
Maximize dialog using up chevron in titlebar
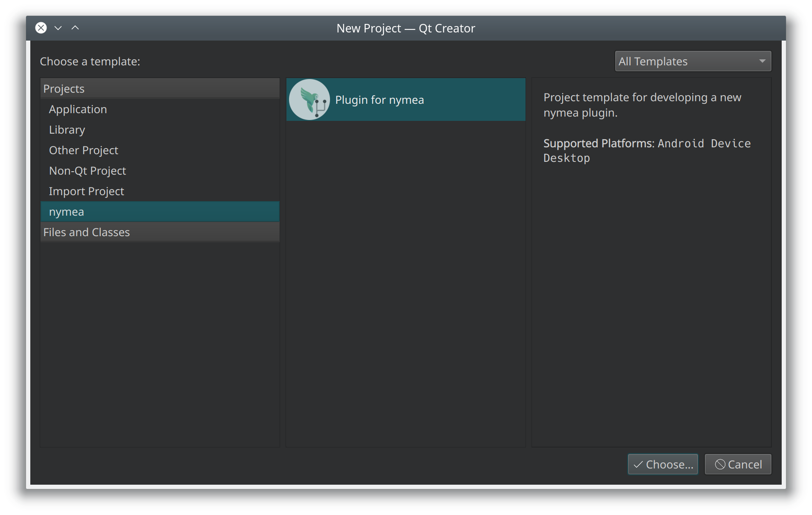[x=75, y=28]
